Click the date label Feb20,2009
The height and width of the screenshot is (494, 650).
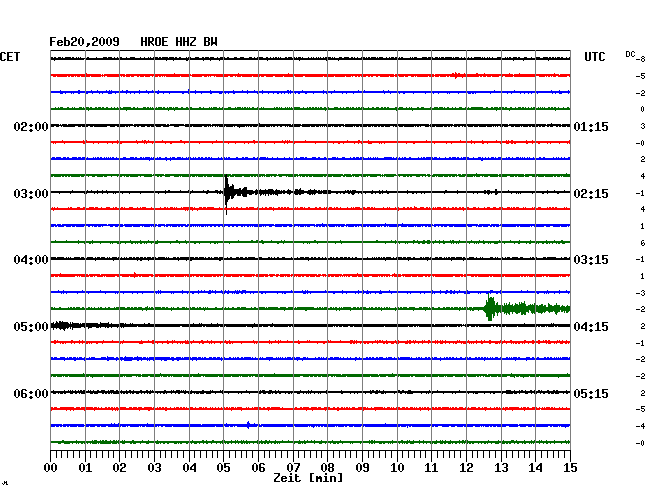coord(84,42)
